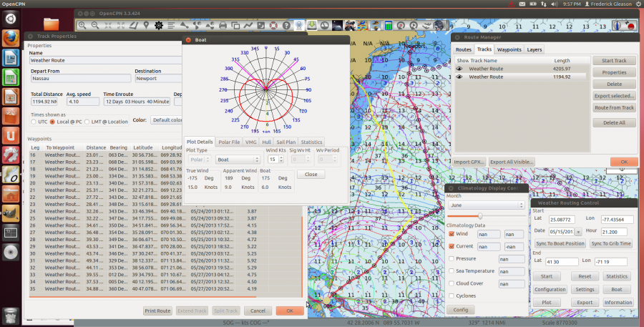
Task: Uncheck the Current climatology checkbox
Action: (x=452, y=246)
